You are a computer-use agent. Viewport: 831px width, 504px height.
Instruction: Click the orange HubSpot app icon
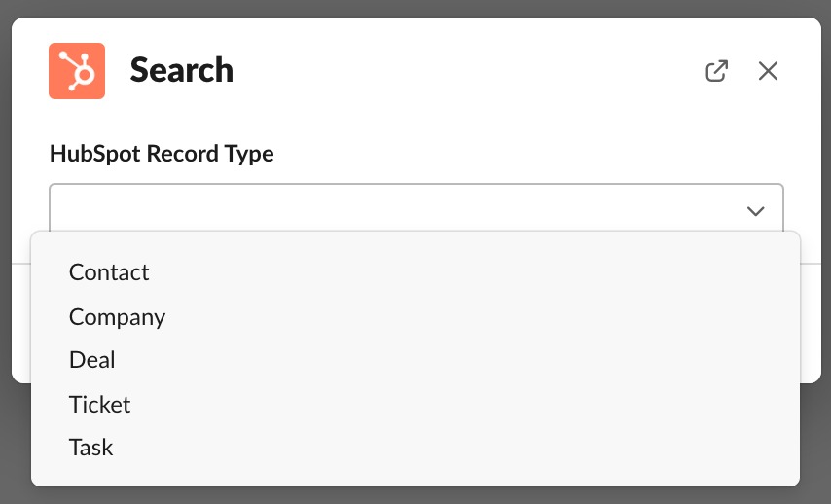(x=77, y=70)
